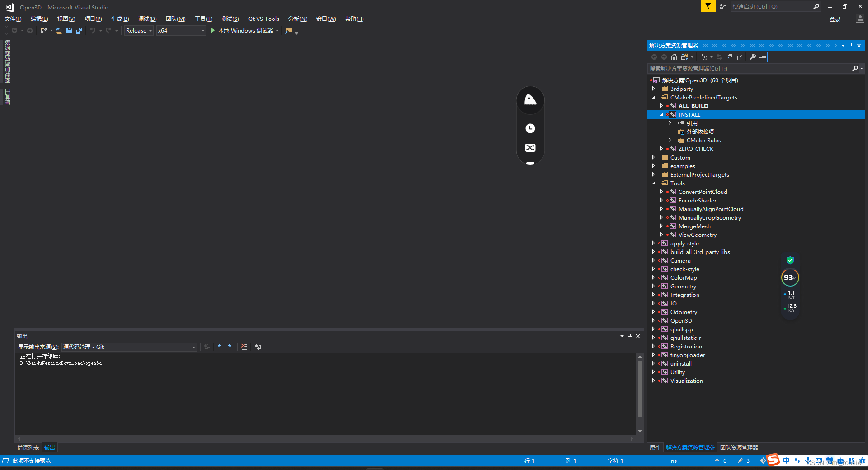
Task: Click the account sign-in avatar icon
Action: pos(860,19)
